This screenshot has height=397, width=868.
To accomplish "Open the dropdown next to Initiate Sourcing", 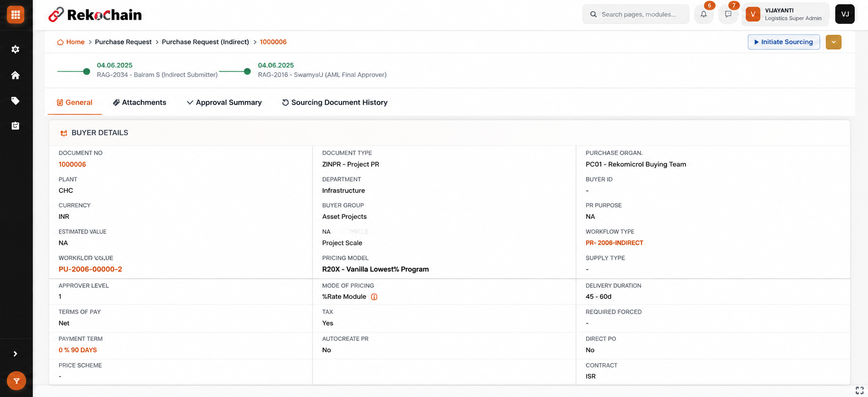I will tap(833, 42).
